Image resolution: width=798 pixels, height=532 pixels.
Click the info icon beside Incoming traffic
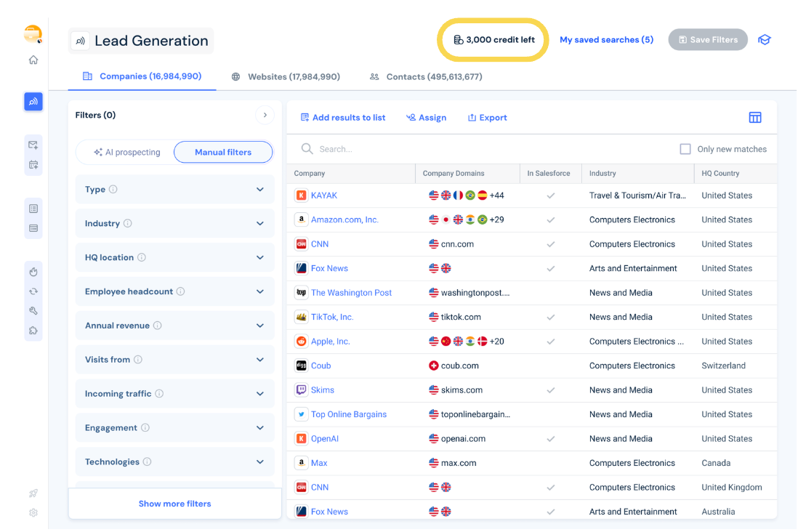(159, 393)
